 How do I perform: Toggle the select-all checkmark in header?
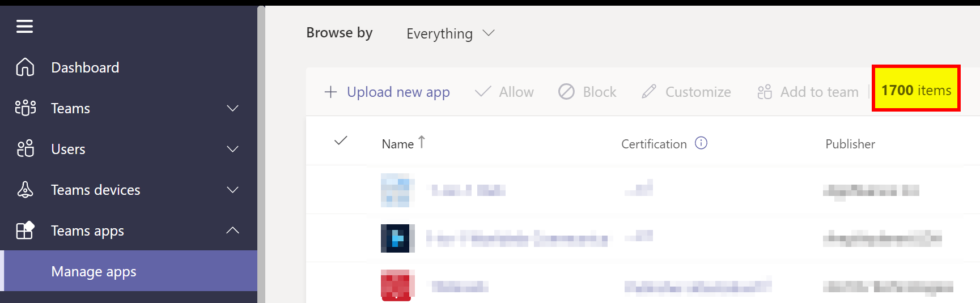341,141
